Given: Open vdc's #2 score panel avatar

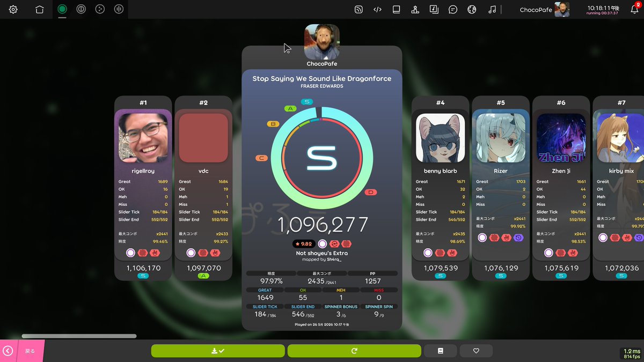Looking at the screenshot, I should pos(203,138).
